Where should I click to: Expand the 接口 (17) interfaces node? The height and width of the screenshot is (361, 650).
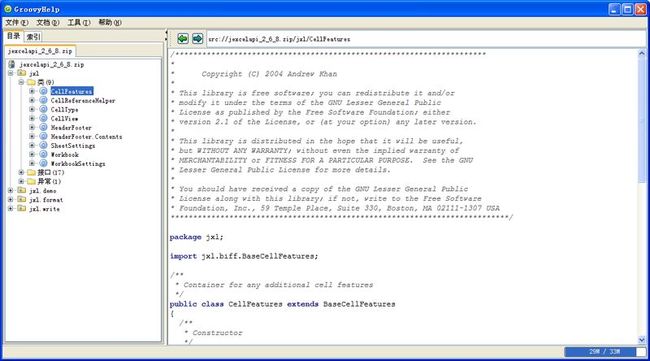[21, 172]
